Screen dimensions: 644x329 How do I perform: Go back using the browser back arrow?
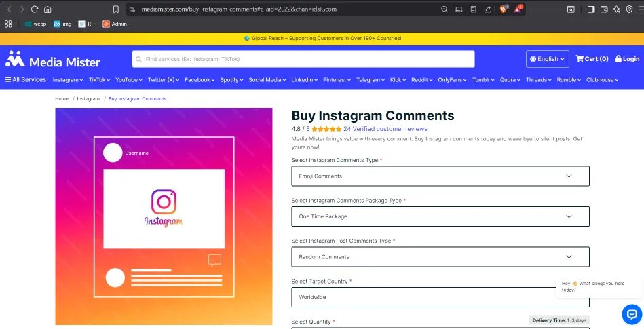tap(9, 9)
